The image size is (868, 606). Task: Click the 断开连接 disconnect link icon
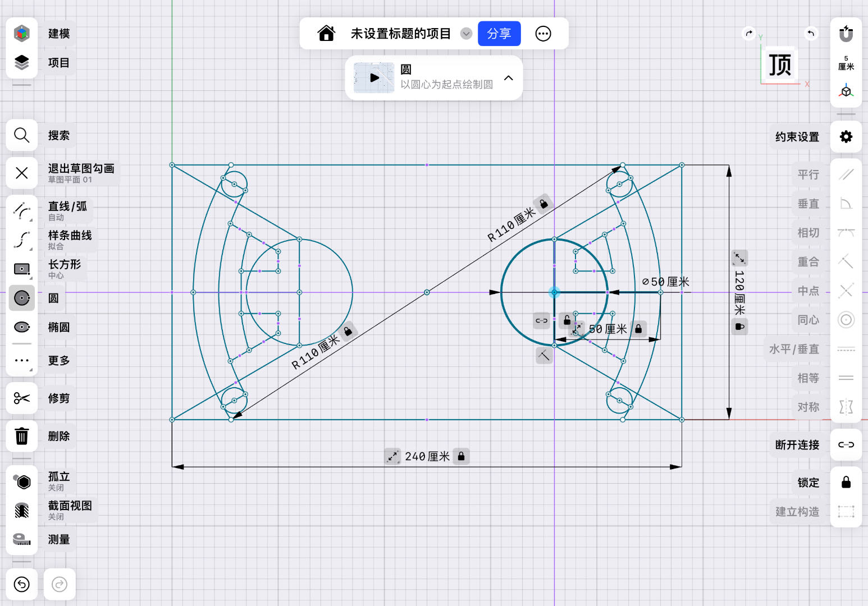click(x=846, y=445)
